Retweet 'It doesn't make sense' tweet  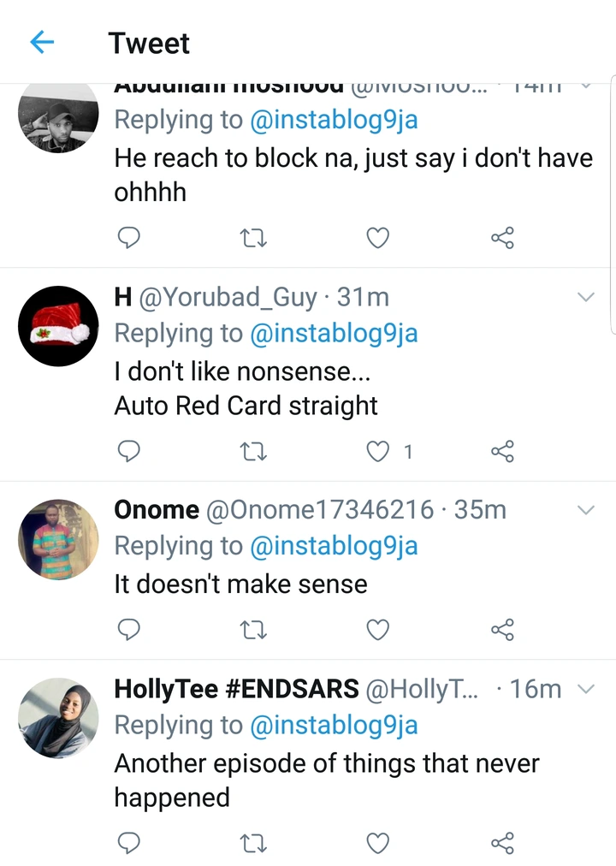pyautogui.click(x=253, y=630)
